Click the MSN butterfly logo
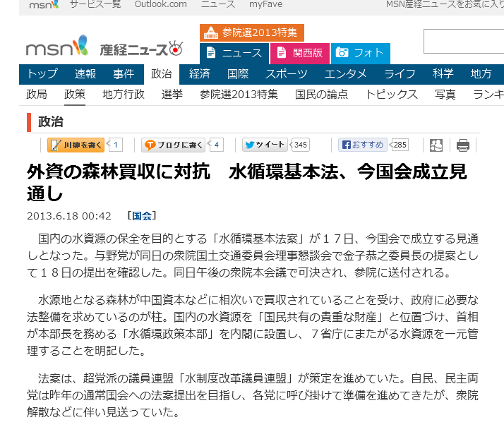Screen dimensions: 504x439 [56, 47]
